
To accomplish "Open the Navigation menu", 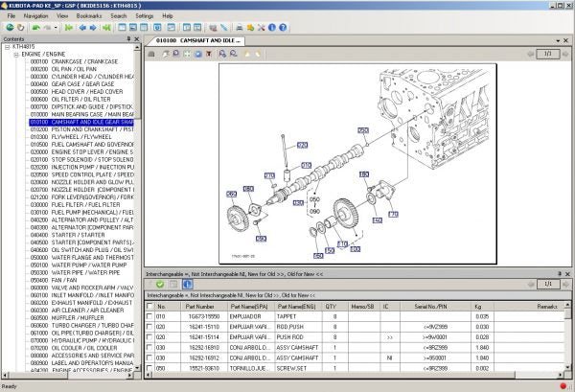I will (35, 16).
